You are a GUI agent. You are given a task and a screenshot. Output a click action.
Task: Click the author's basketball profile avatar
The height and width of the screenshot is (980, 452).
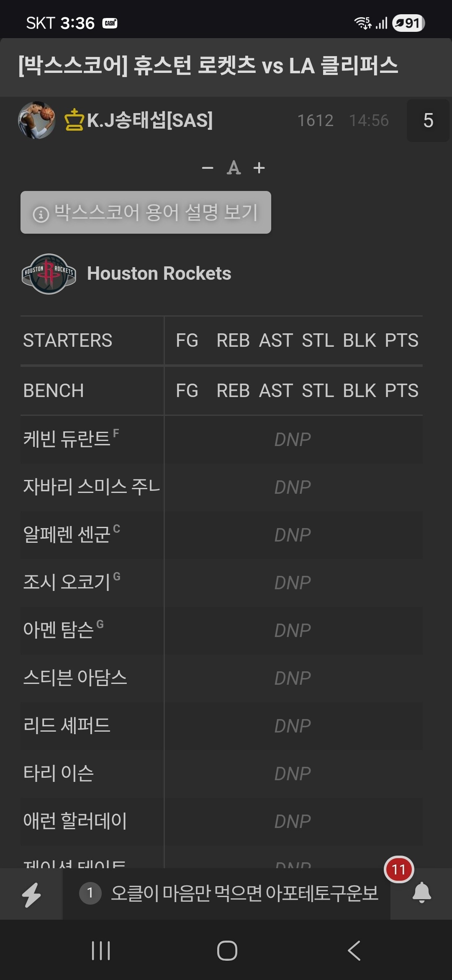[37, 120]
